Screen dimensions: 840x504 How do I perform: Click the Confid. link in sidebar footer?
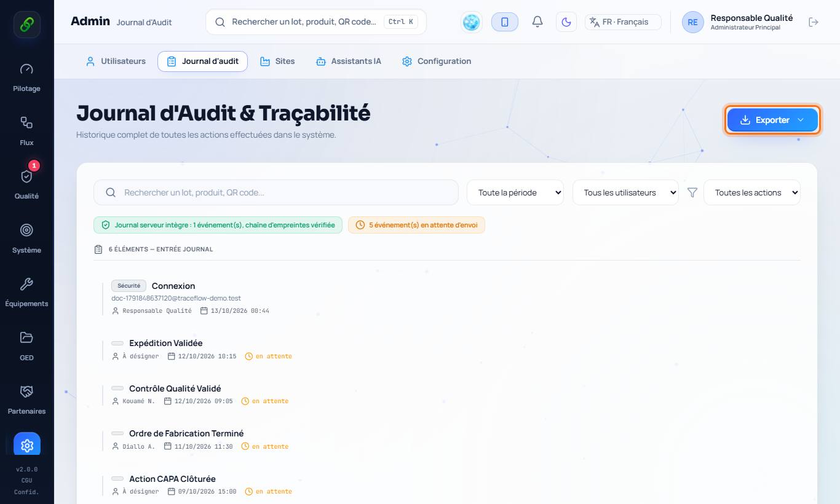click(x=26, y=492)
